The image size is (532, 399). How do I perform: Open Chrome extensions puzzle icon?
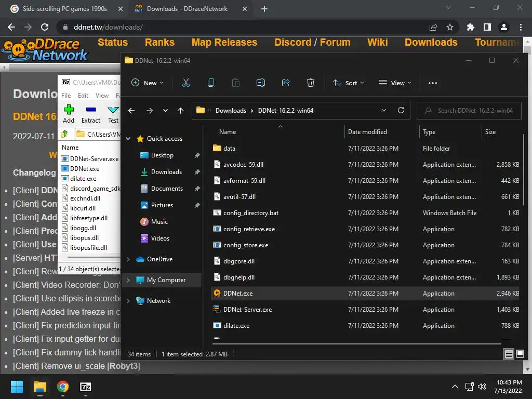(x=470, y=27)
